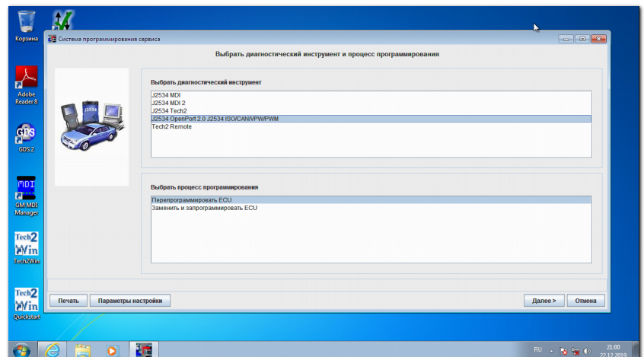This screenshot has width=644, height=357.
Task: Launch the GDS 2 desktop shortcut
Action: pos(27,138)
